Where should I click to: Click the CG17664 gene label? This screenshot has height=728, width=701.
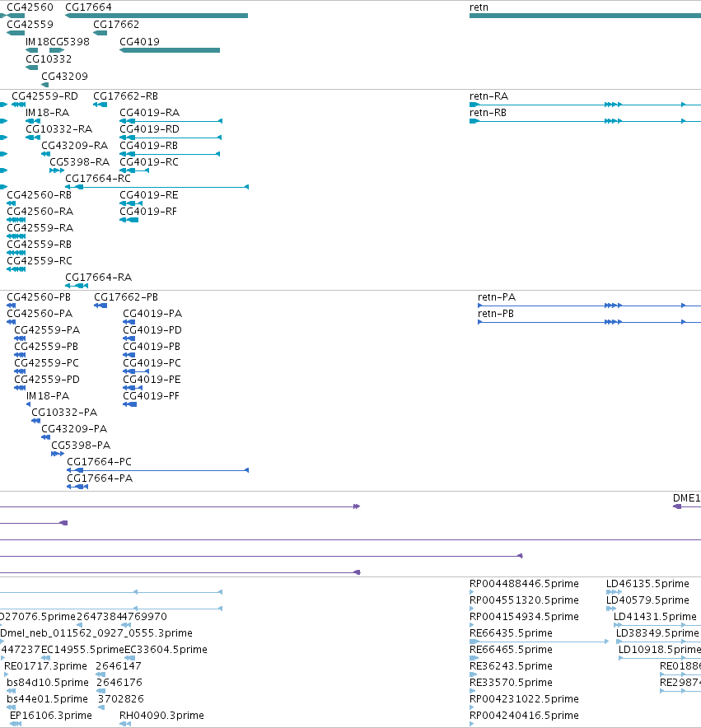pyautogui.click(x=88, y=7)
